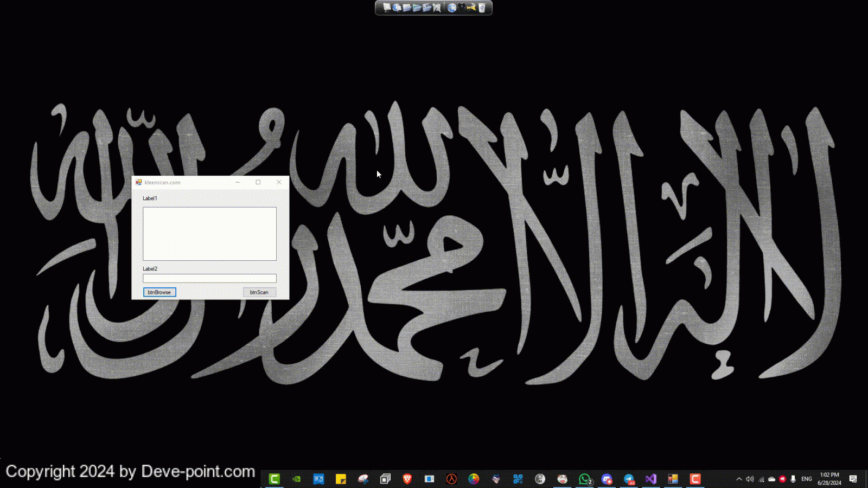Open the volume control in system tray
Viewport: 868px width, 488px height.
click(x=750, y=479)
